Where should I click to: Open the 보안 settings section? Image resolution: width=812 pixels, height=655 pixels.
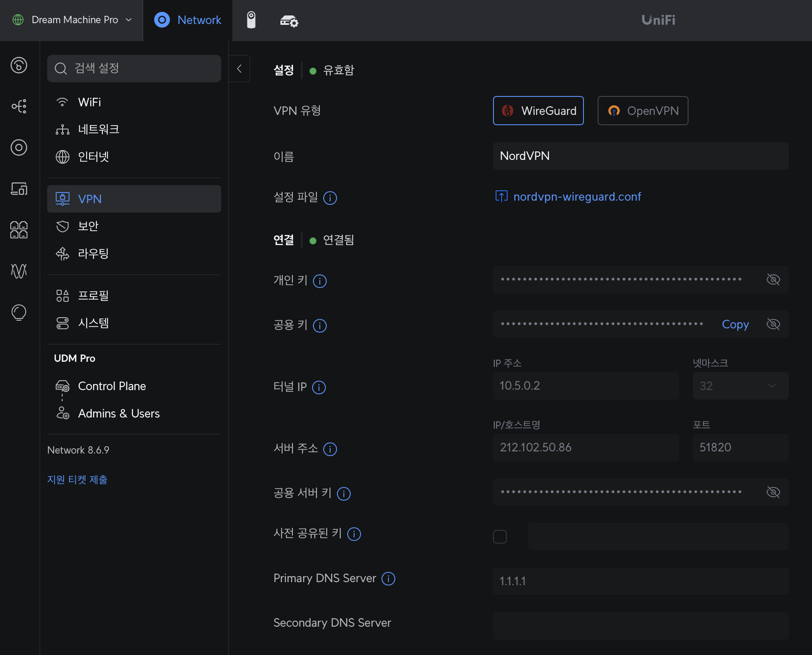(x=88, y=226)
